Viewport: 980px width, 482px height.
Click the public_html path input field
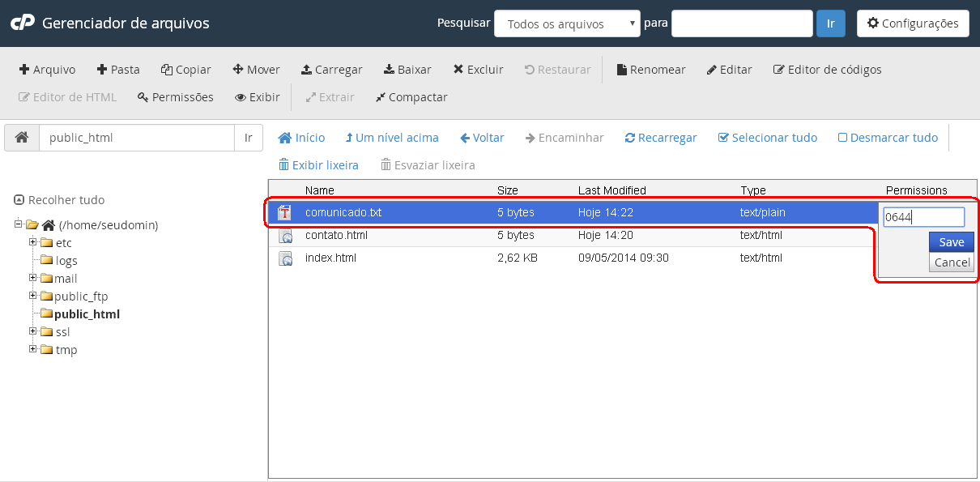click(137, 138)
